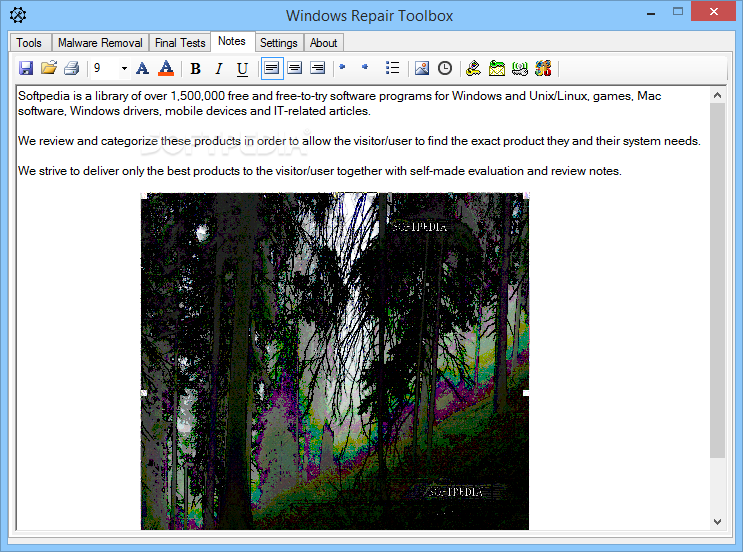Click the notes vertical scrollbar thumb
743x552 pixels.
click(717, 281)
